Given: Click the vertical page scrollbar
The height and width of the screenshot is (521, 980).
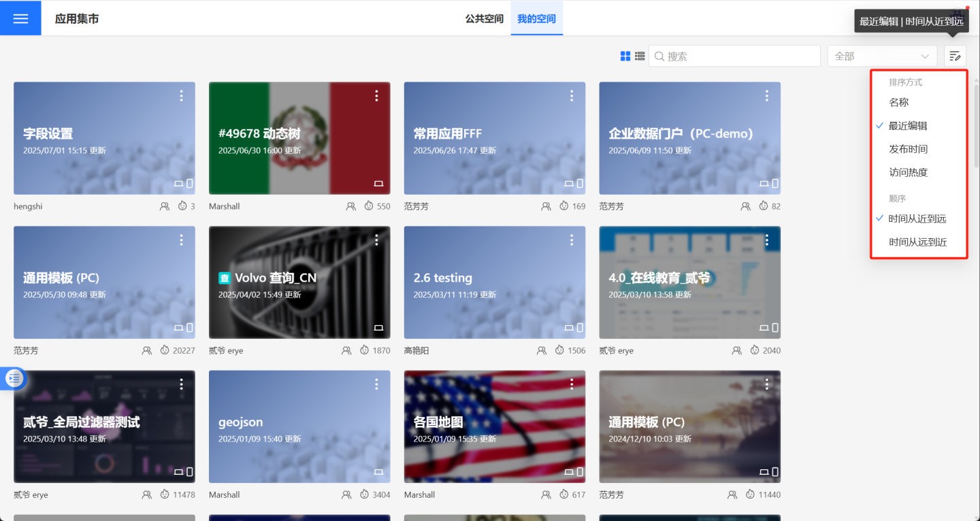Looking at the screenshot, I should click(977, 129).
